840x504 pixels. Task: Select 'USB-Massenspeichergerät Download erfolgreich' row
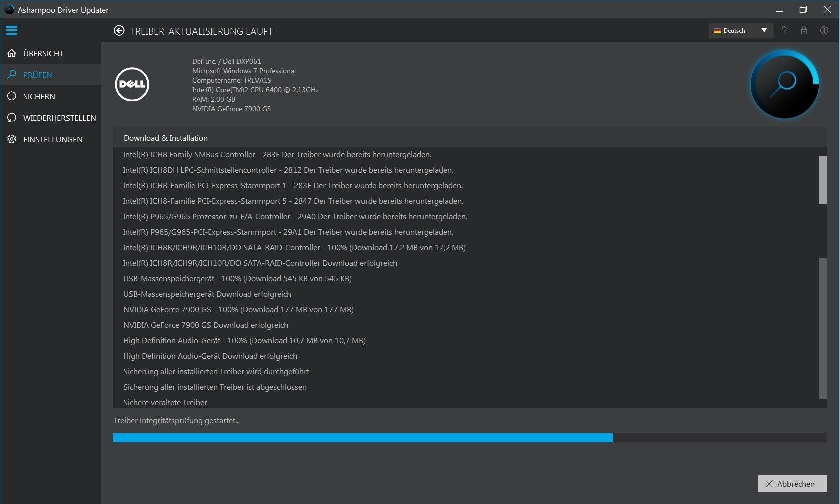point(207,294)
